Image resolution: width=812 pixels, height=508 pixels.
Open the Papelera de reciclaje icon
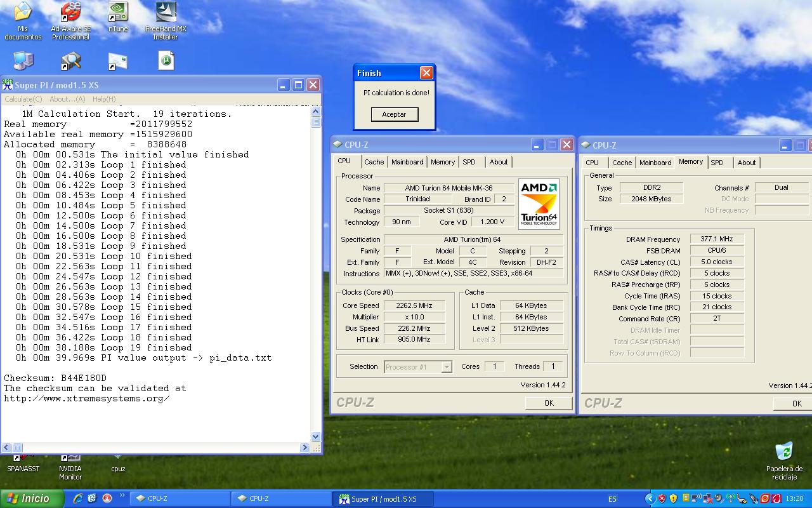coord(785,461)
